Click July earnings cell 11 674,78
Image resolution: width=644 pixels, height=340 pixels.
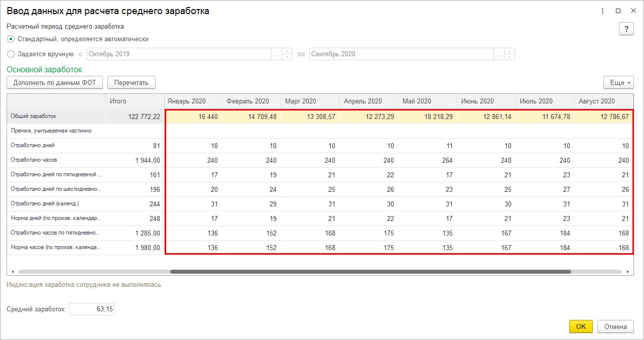pos(546,117)
